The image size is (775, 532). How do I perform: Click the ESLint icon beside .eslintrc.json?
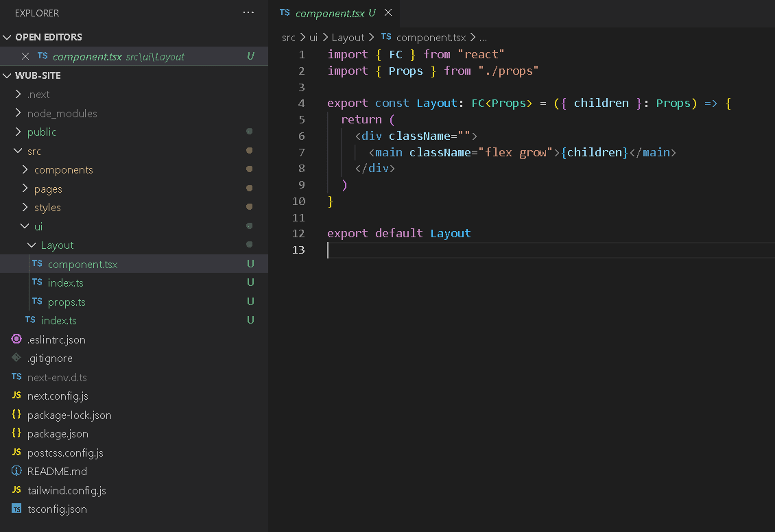16,339
